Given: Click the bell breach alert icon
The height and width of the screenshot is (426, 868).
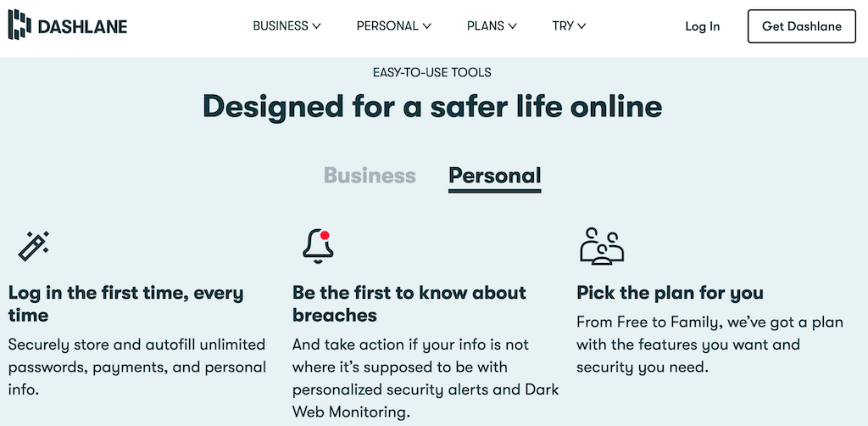Looking at the screenshot, I should tap(318, 246).
